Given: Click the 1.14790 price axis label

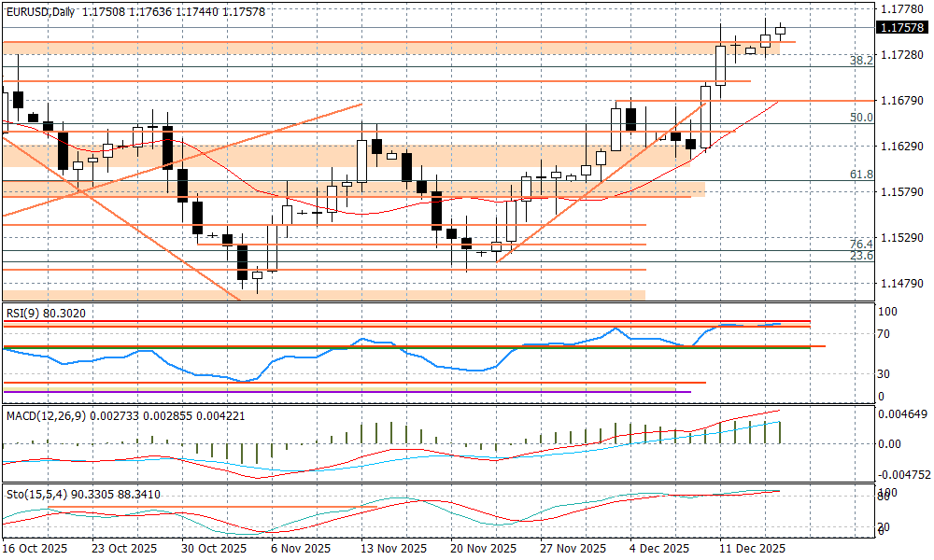Looking at the screenshot, I should click(x=900, y=283).
